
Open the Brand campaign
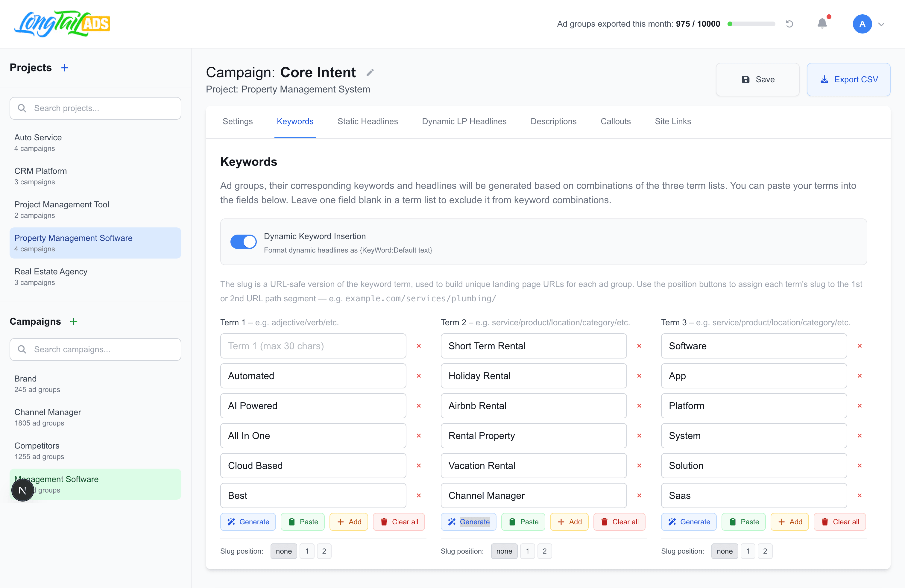click(x=95, y=384)
